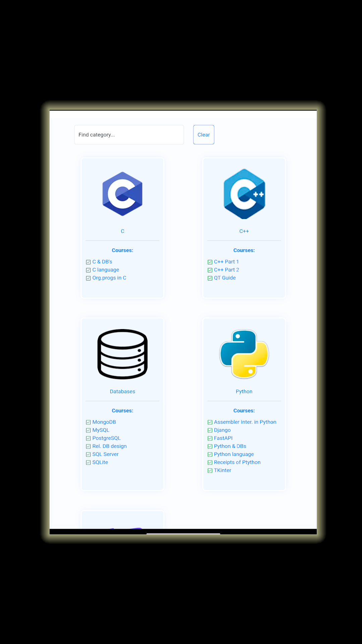Click the check icon beside Python & DBs

(x=210, y=446)
